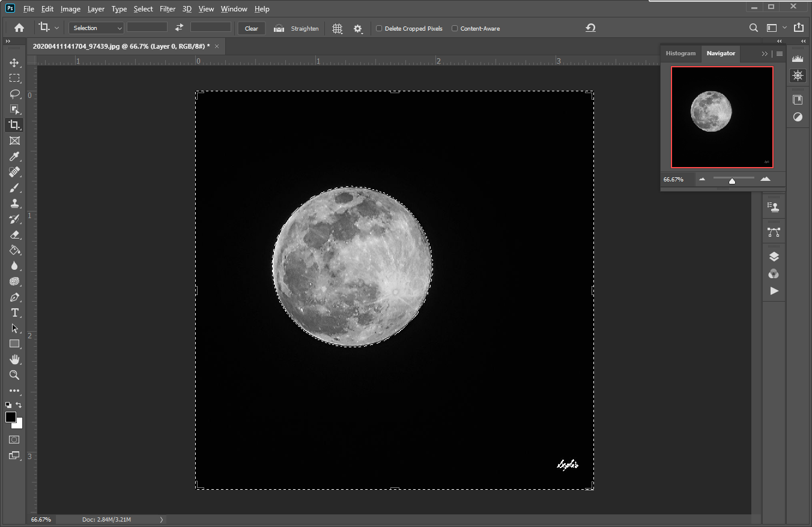The width and height of the screenshot is (812, 527).
Task: Reset default foreground and background colors
Action: (8, 405)
